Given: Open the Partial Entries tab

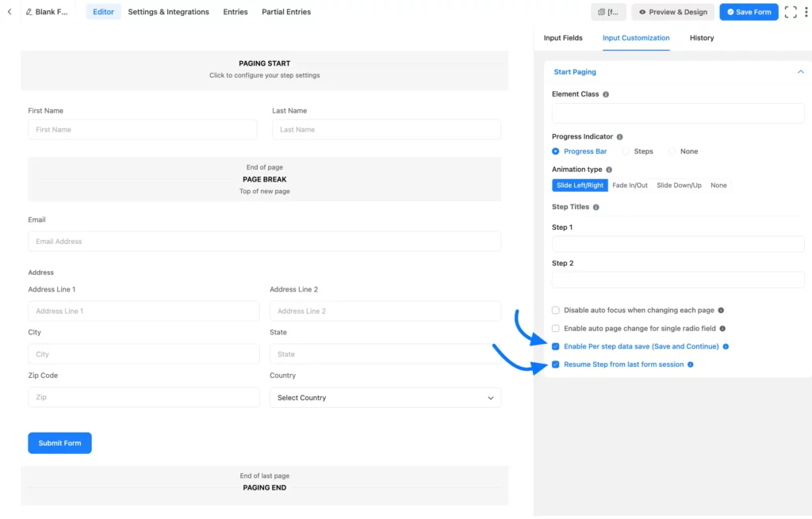Looking at the screenshot, I should 286,12.
